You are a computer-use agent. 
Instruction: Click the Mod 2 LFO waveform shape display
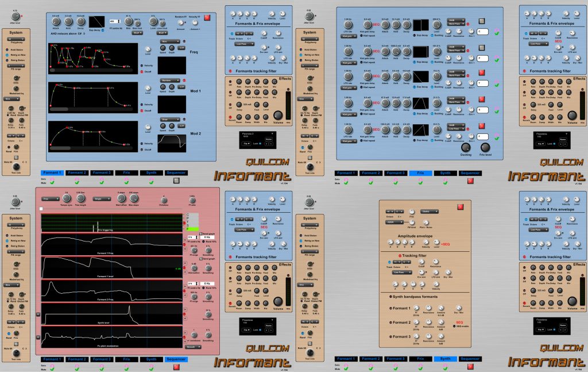(x=172, y=141)
